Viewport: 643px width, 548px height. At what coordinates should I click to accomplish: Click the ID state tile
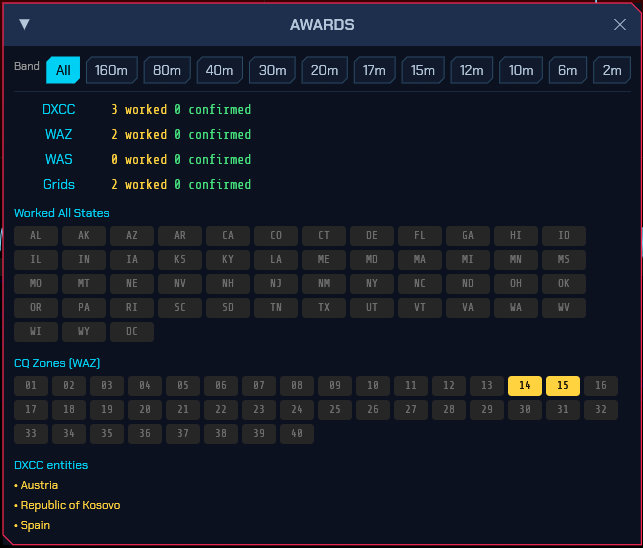[563, 235]
